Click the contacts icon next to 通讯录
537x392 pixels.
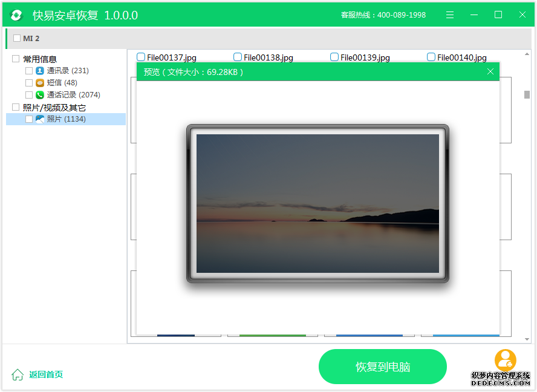[x=40, y=71]
